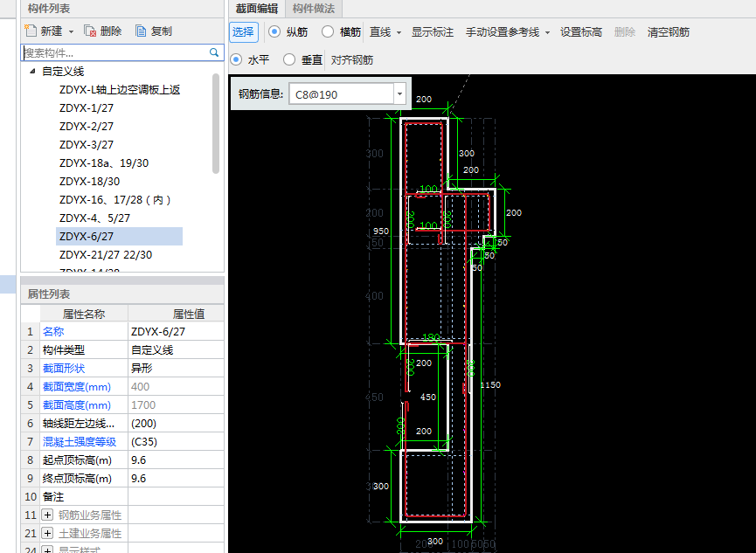Click the 截面形状 property link
This screenshot has width=756, height=553.
click(64, 369)
